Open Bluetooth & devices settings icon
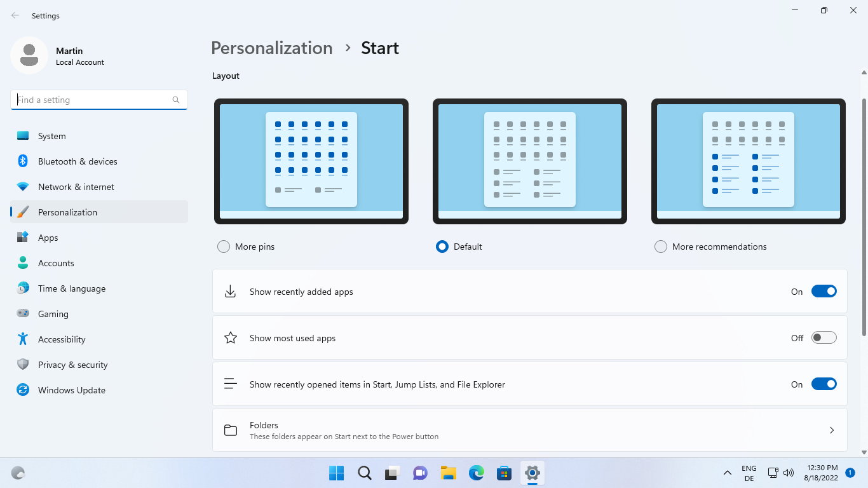 [x=23, y=161]
